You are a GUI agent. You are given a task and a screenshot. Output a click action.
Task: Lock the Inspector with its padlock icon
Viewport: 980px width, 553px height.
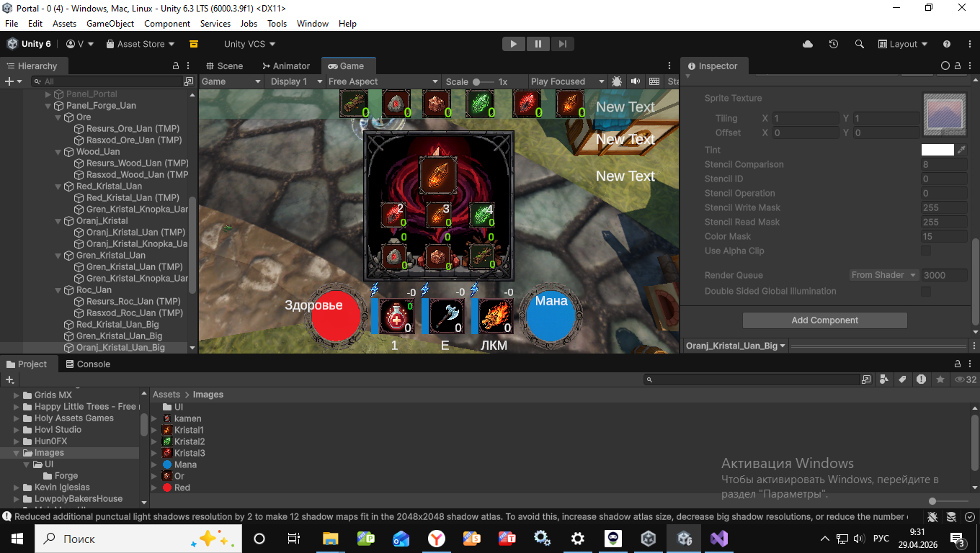point(958,66)
